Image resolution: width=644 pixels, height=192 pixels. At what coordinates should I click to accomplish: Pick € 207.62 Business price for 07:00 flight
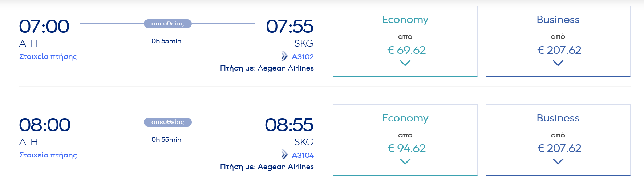pos(559,50)
